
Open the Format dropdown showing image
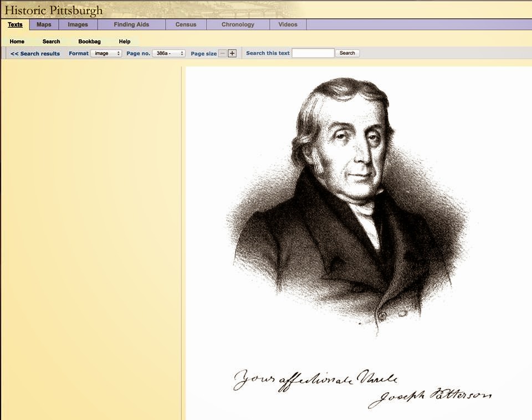click(x=106, y=53)
